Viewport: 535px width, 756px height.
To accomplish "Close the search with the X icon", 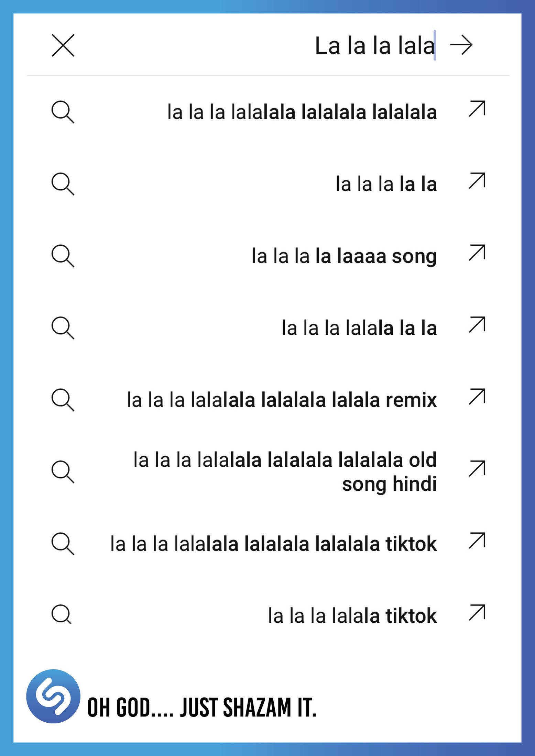I will coord(63,45).
